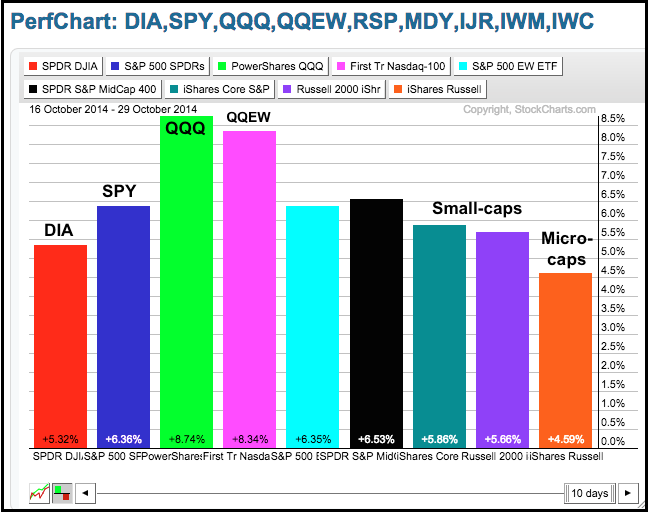Click the 10 days slider handle
This screenshot has height=512, width=648.
588,493
